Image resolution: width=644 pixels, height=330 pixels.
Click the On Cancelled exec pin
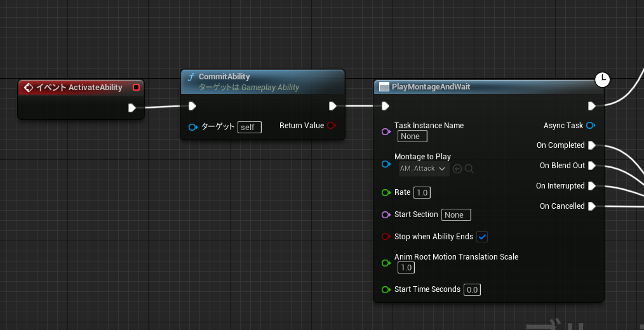(591, 206)
